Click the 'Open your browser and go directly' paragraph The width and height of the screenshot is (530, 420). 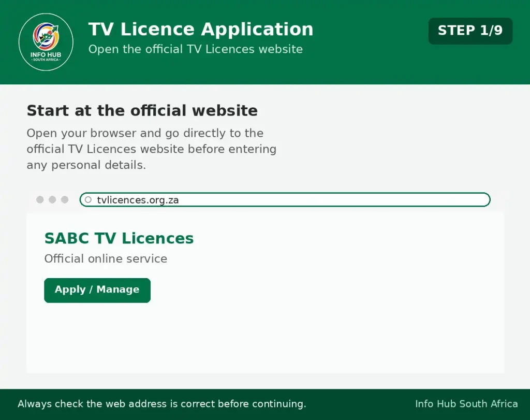[152, 149]
